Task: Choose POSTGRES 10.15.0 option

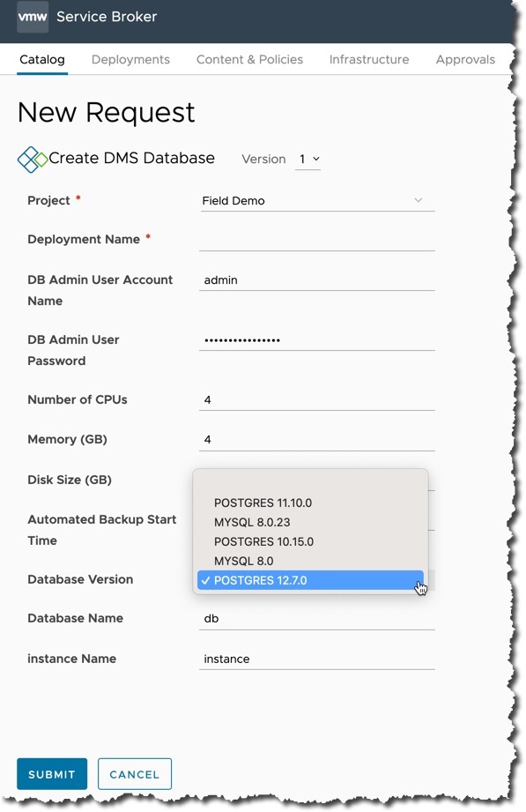Action: point(310,541)
